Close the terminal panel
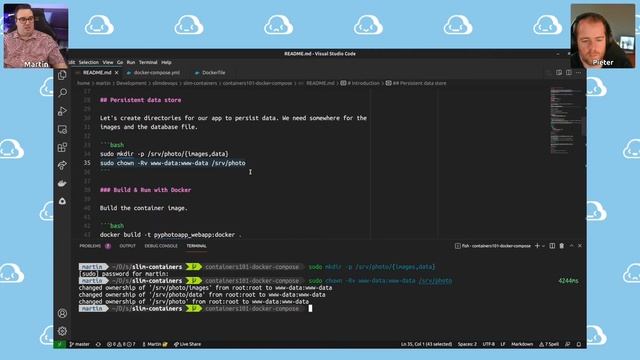Viewport: 640px width, 360px height. point(580,246)
